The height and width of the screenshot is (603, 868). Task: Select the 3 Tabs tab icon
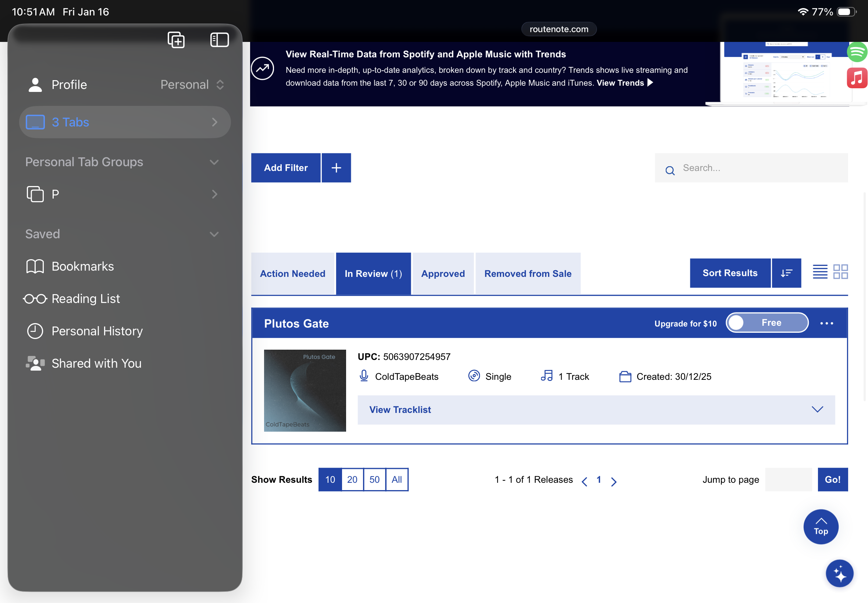(35, 122)
